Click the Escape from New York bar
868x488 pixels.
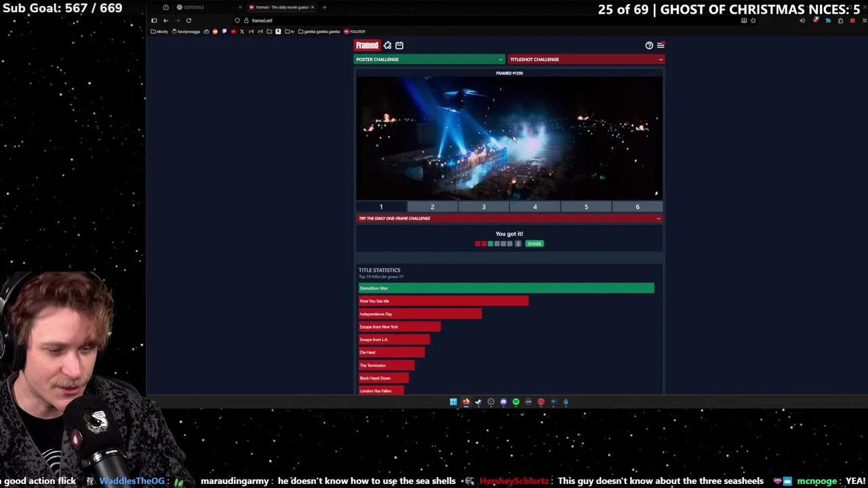pyautogui.click(x=399, y=327)
